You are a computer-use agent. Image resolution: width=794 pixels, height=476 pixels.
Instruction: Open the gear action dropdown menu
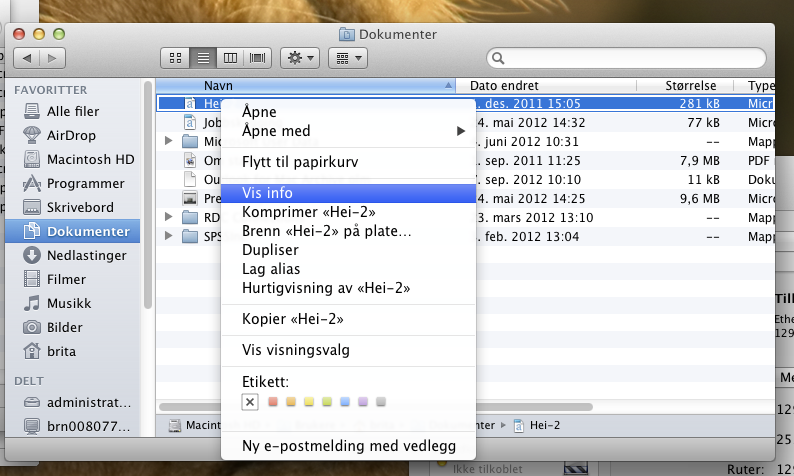click(300, 58)
